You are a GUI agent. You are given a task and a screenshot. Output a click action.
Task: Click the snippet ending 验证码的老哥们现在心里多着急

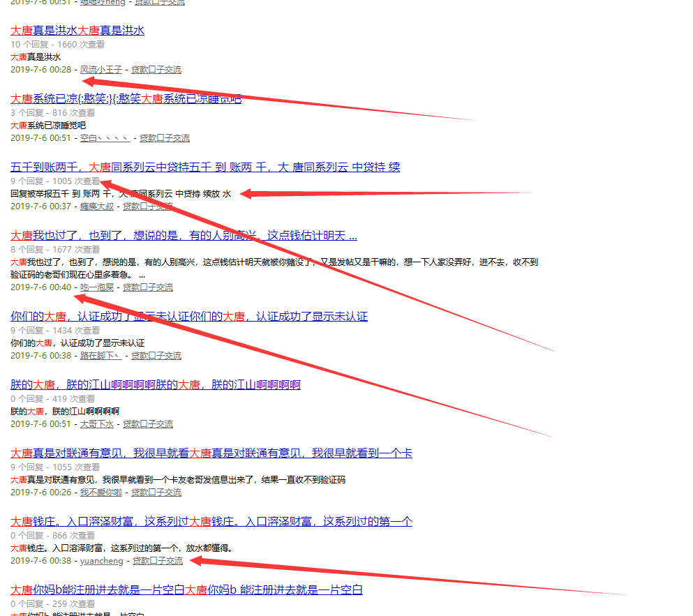[x=274, y=269]
